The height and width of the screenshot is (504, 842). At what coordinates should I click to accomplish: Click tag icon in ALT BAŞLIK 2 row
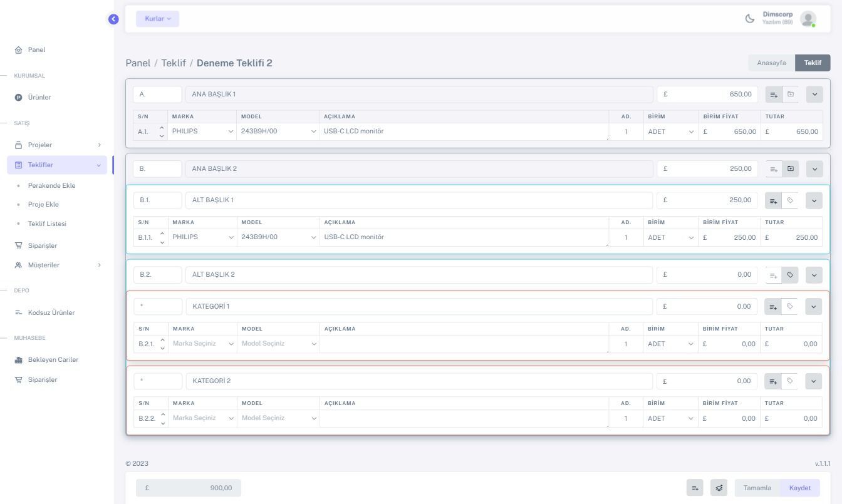[790, 275]
